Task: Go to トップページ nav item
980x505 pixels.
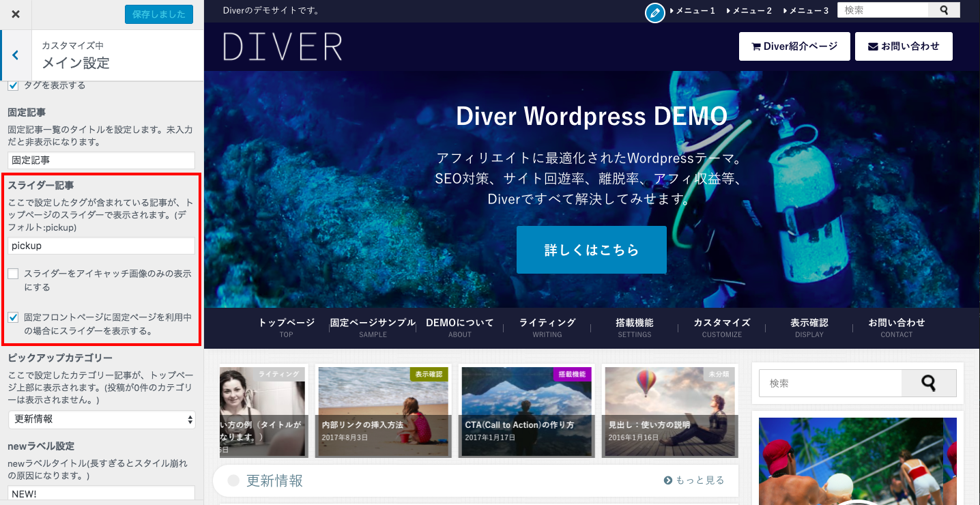Action: coord(286,328)
